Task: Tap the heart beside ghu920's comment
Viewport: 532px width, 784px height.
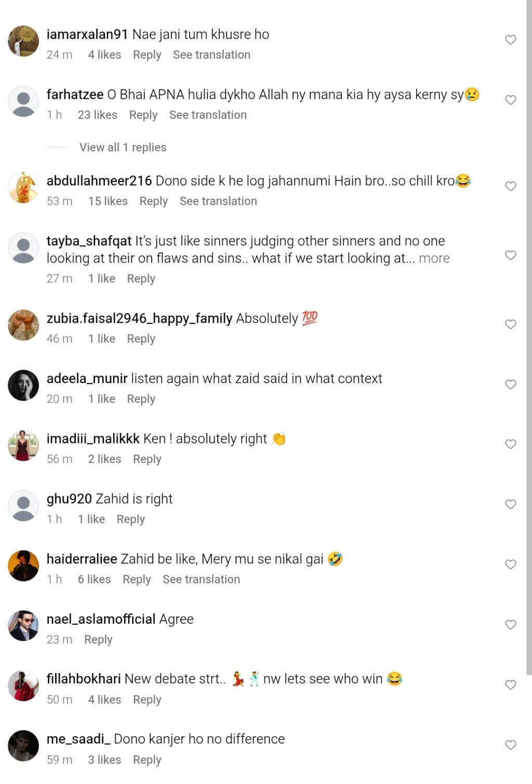Action: click(511, 504)
